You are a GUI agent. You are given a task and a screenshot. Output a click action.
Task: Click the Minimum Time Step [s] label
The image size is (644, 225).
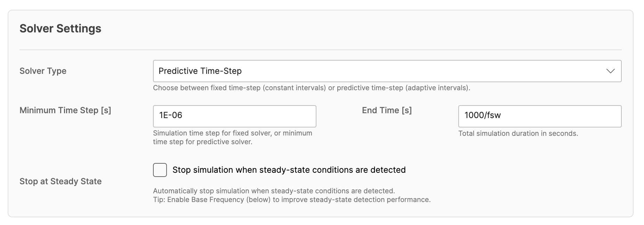[65, 110]
